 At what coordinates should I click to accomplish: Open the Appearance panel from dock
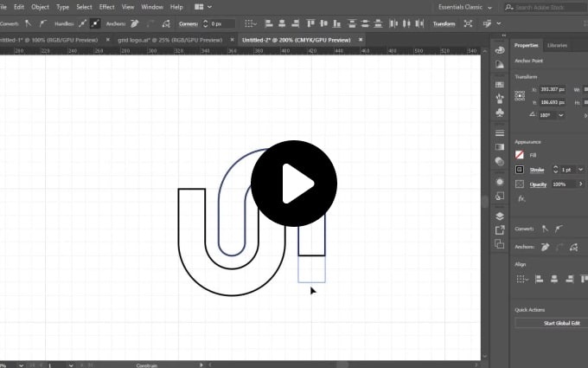click(x=500, y=182)
